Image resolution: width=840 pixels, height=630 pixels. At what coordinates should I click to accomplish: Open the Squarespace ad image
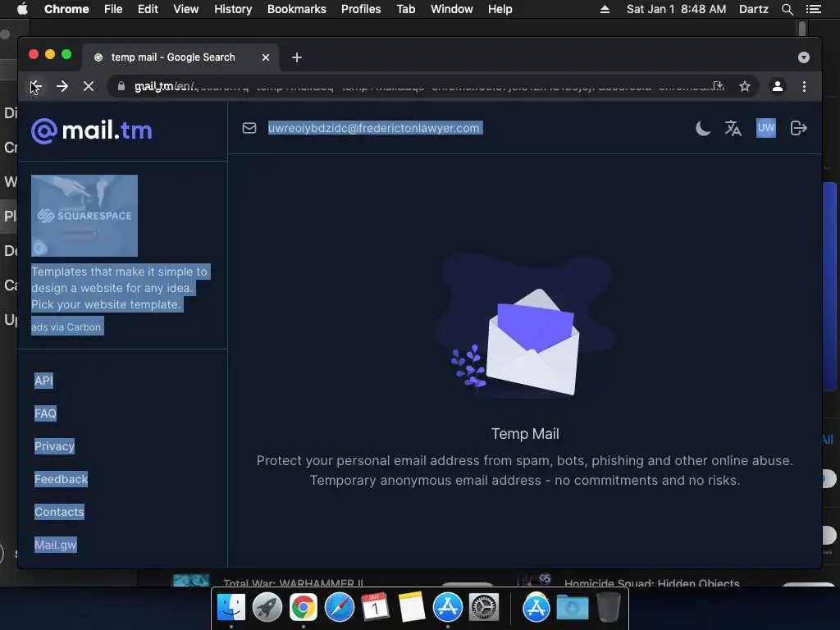point(84,216)
